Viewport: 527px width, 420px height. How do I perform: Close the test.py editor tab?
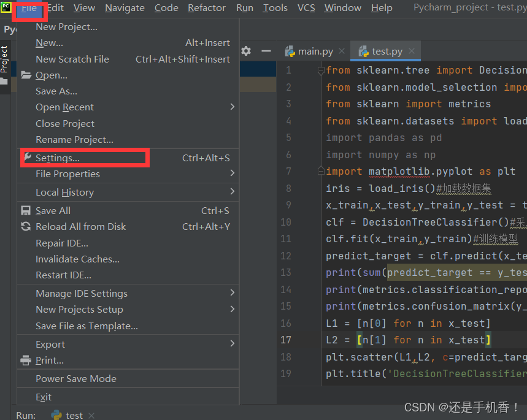point(412,51)
